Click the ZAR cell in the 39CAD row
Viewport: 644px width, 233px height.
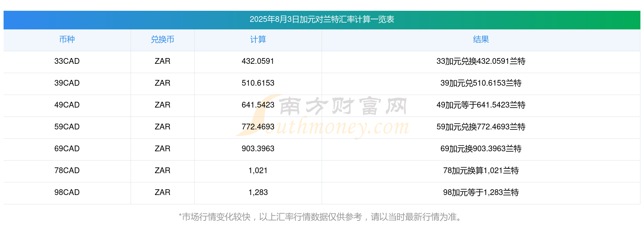pyautogui.click(x=162, y=83)
